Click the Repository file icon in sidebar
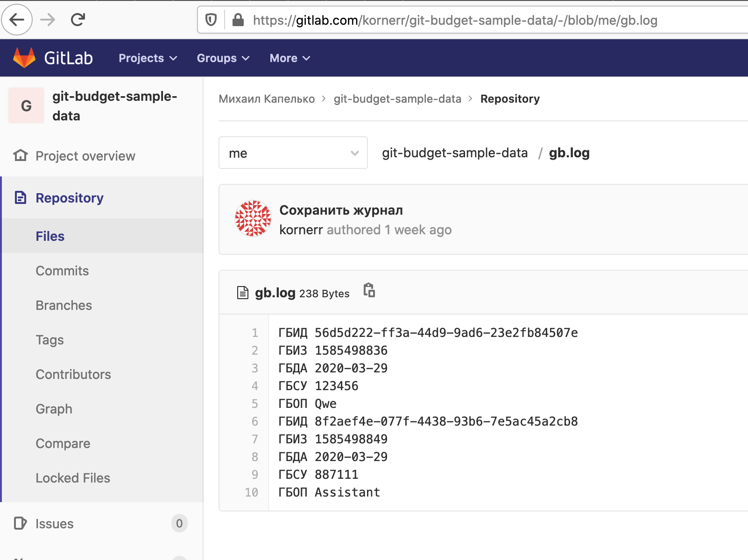Image resolution: width=748 pixels, height=560 pixels. pyautogui.click(x=20, y=198)
